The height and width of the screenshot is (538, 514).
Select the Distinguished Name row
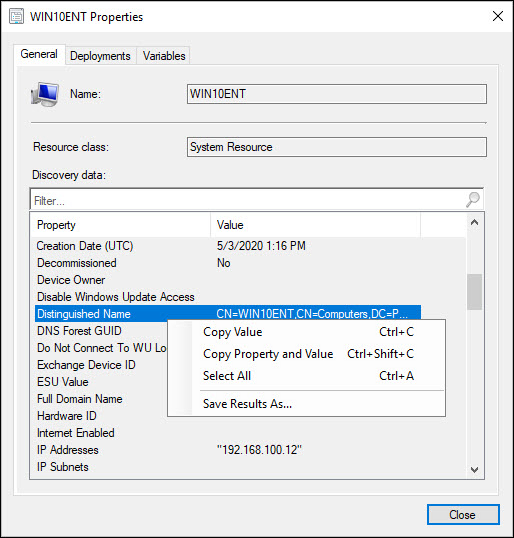tap(228, 314)
